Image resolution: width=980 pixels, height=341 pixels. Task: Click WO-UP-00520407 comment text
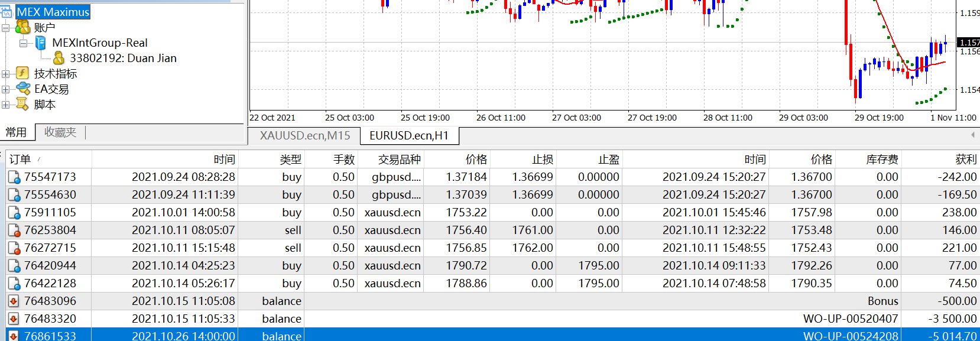coord(851,319)
